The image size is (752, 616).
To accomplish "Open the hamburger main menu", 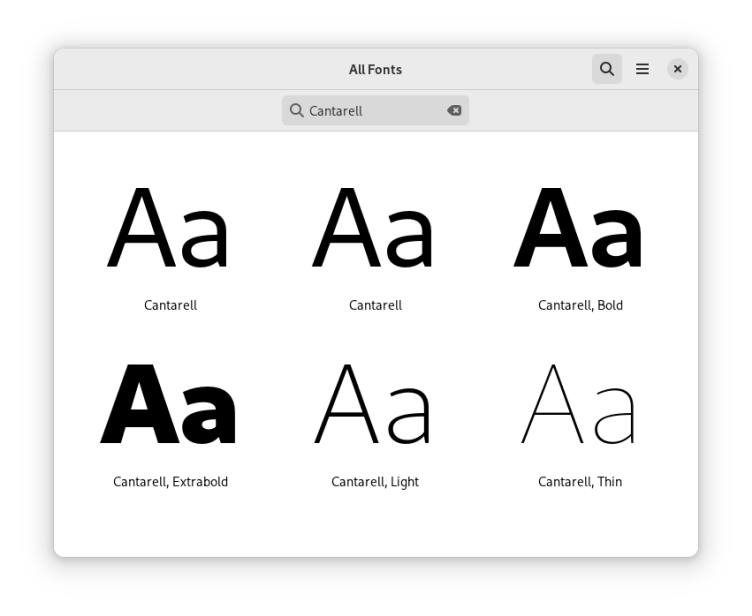I will [642, 69].
